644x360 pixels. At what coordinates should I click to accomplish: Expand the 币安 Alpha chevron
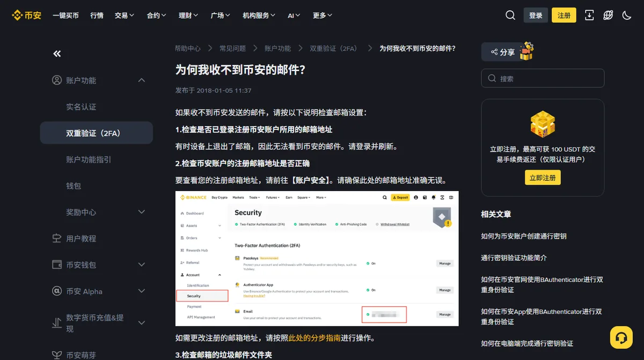click(142, 291)
